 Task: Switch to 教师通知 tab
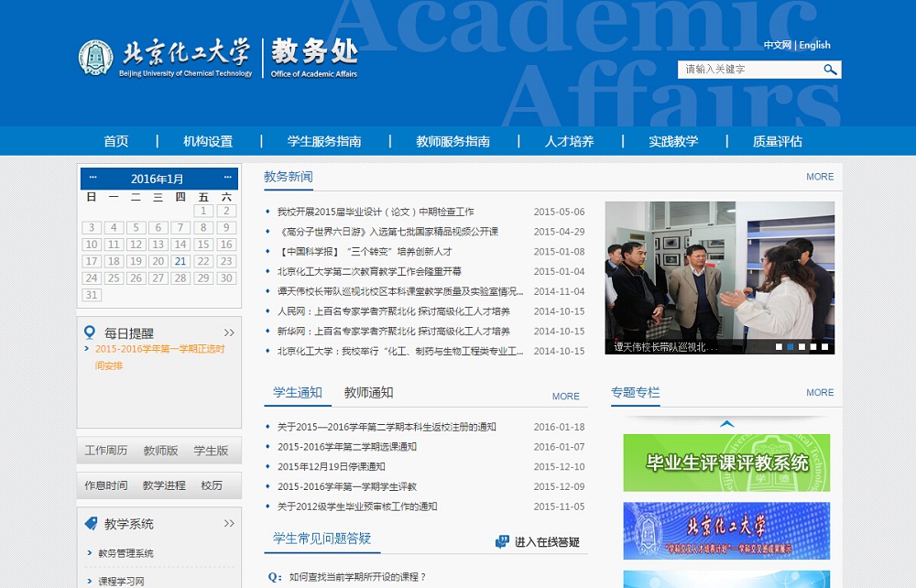pos(368,392)
